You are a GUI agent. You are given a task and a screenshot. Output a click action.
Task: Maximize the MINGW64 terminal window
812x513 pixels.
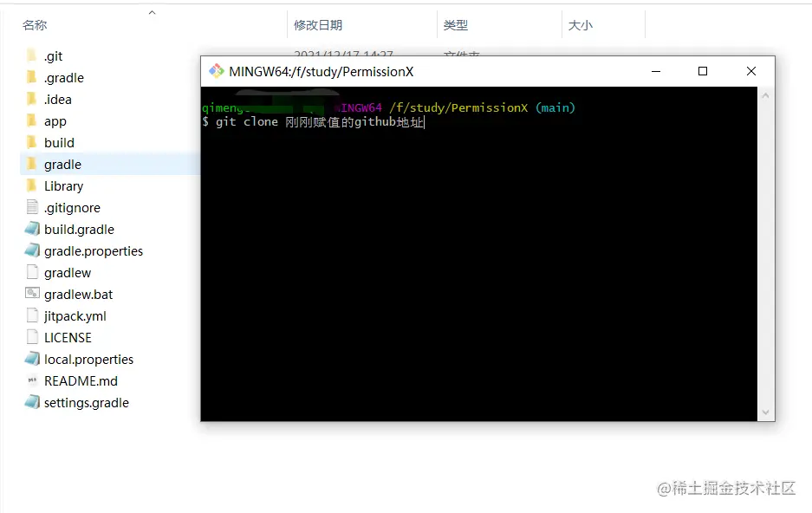click(x=703, y=71)
